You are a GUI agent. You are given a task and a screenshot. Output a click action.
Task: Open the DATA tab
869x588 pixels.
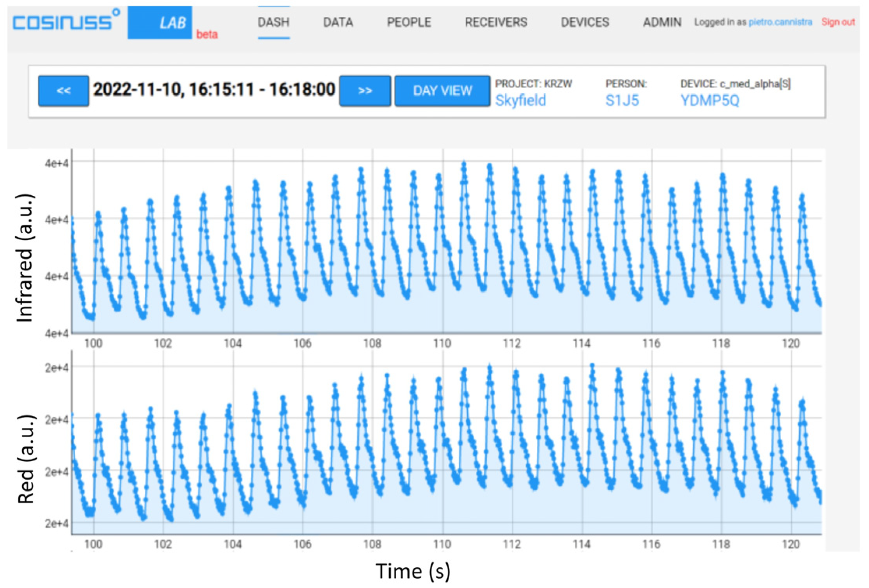338,22
